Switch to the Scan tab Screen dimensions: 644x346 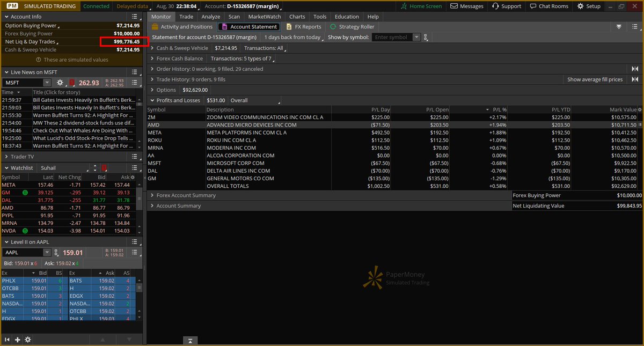coord(234,17)
